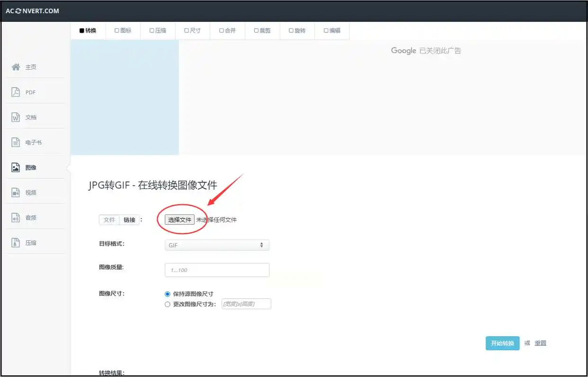Viewport: 588px width, 377px height.
Task: Open the 目标格式 GIF dropdown
Action: pyautogui.click(x=217, y=245)
